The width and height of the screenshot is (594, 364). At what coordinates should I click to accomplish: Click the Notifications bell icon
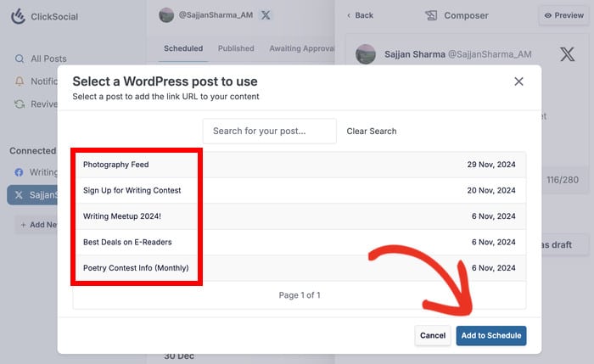click(20, 81)
